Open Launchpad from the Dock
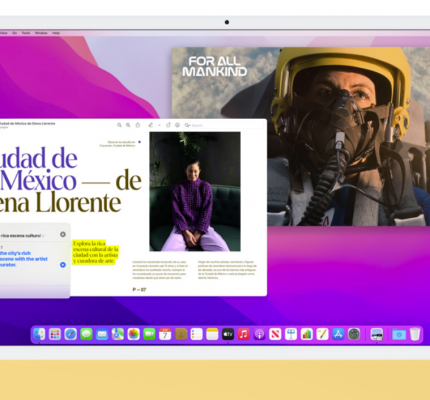This screenshot has height=400, width=430. click(x=55, y=334)
